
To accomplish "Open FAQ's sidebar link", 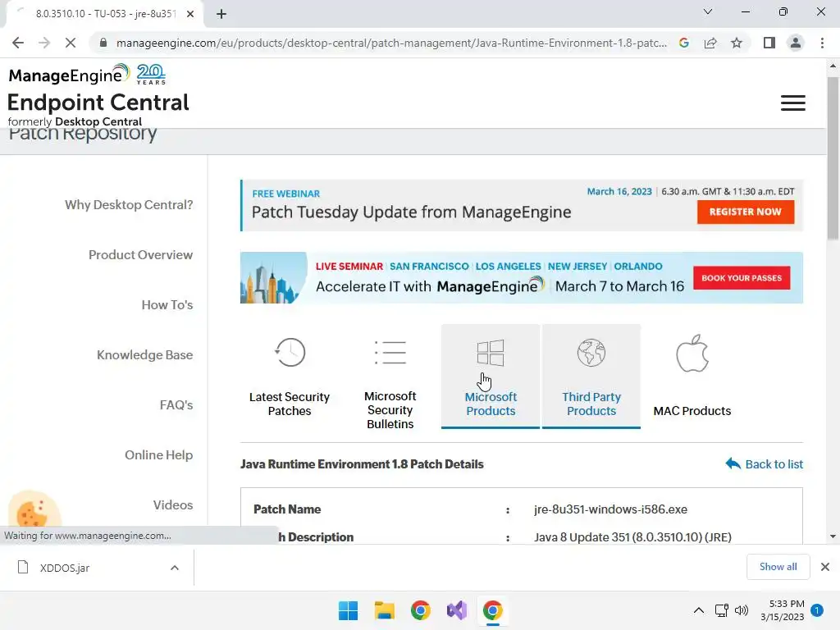I will pos(176,405).
